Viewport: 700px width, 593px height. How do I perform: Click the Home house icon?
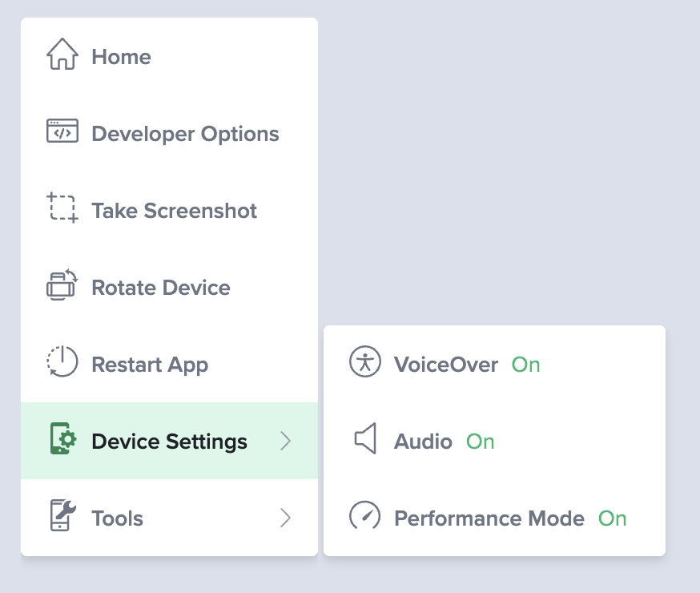(62, 55)
